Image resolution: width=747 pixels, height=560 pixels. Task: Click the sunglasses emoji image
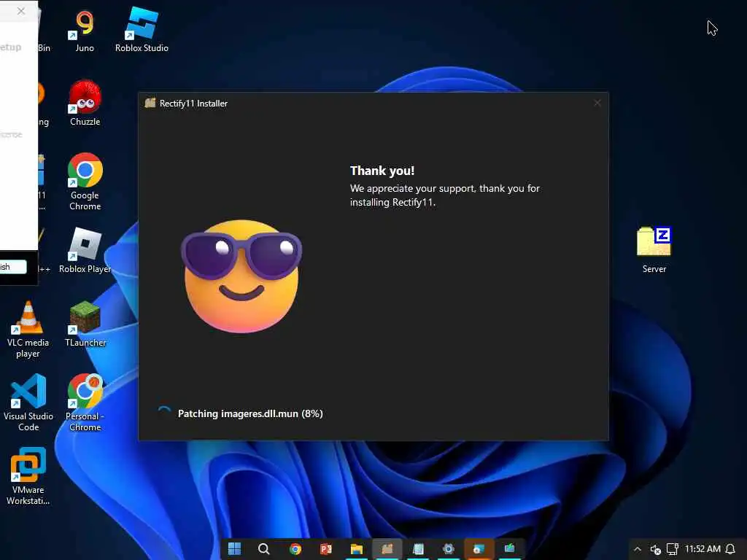241,276
